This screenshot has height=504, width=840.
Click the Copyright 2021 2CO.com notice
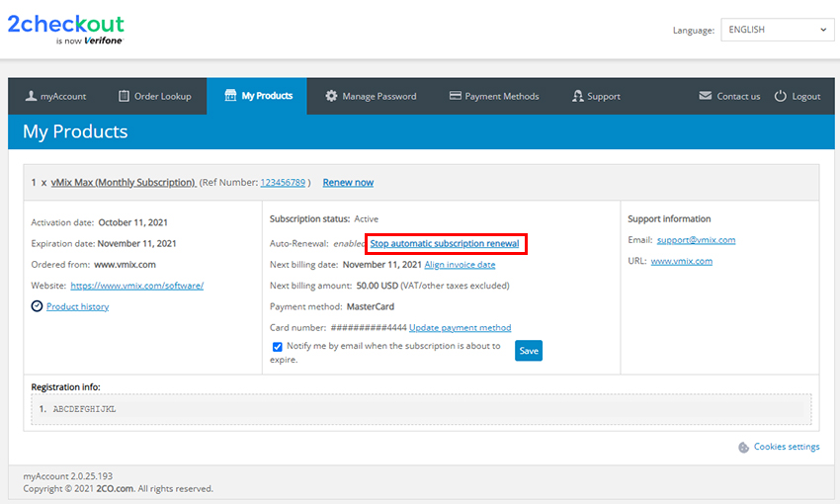click(x=118, y=489)
